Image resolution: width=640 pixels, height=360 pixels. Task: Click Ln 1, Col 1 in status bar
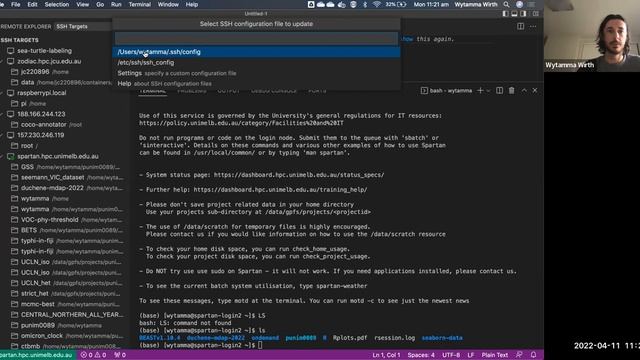(386, 355)
